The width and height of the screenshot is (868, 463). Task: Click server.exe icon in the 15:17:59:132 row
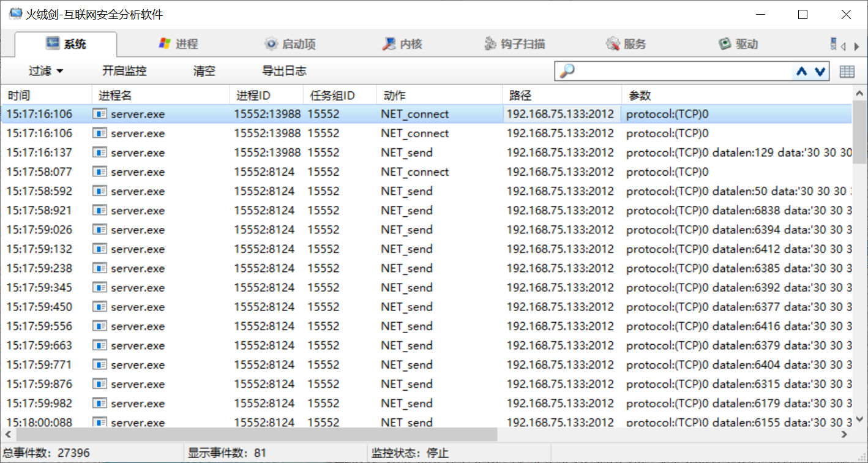[100, 249]
